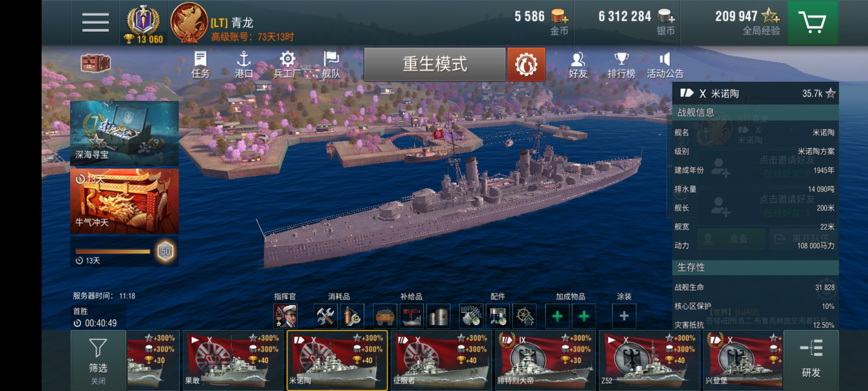
Task: Open the shopping cart store
Action: tap(813, 22)
